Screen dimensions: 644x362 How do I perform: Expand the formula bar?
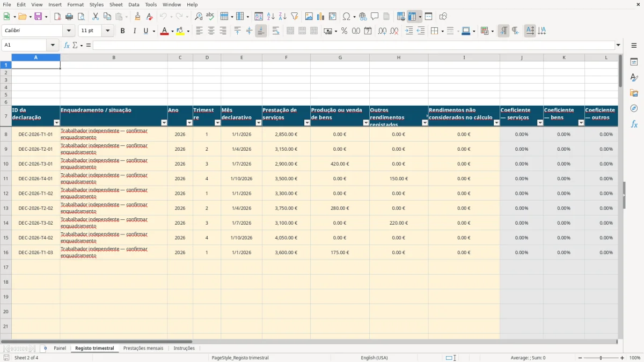pos(618,45)
